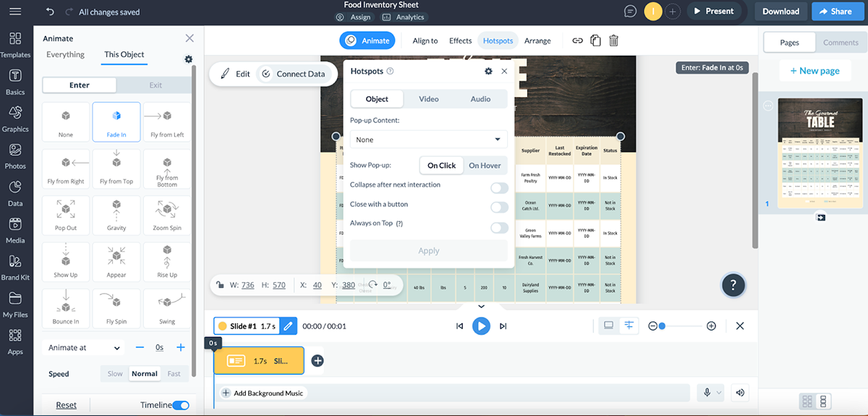This screenshot has height=416, width=868.
Task: Adjust the timeline zoom slider handle
Action: [662, 326]
